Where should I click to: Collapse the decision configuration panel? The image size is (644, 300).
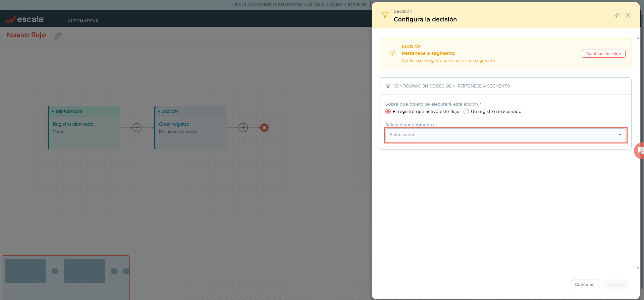[617, 15]
